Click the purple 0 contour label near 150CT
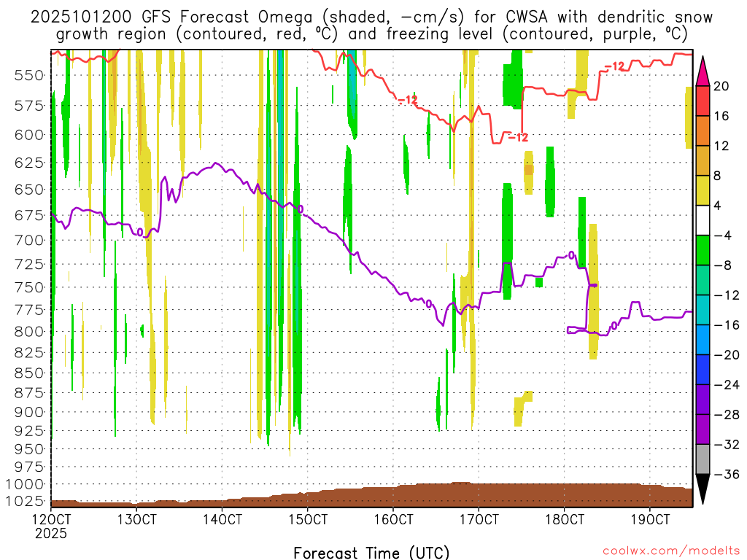Image resolution: width=747 pixels, height=560 pixels. 300,209
